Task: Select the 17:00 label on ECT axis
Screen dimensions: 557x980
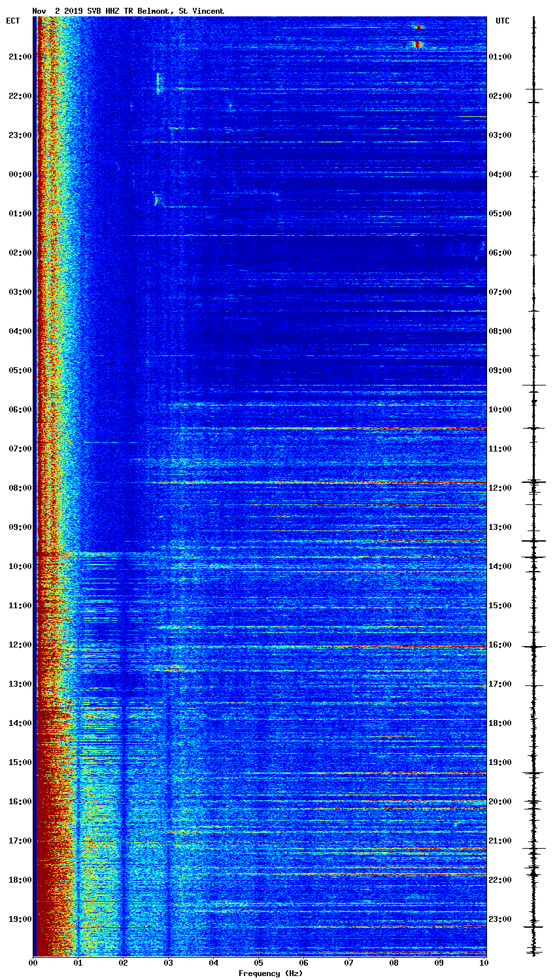Action: pos(20,841)
